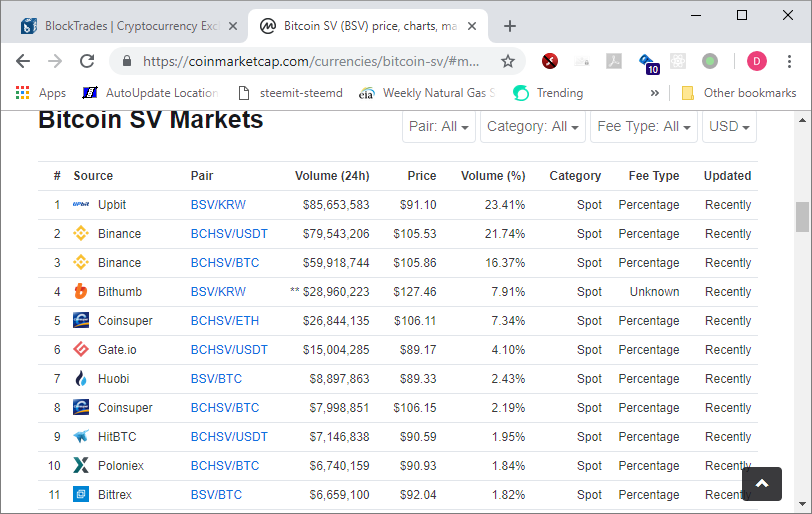Open the Pair: All dropdown
The image size is (812, 514).
coord(439,126)
